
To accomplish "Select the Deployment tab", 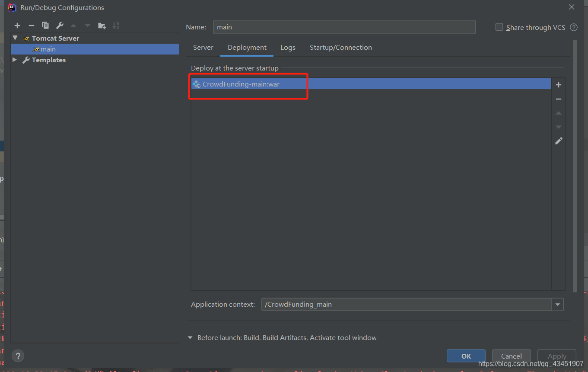I will (247, 48).
